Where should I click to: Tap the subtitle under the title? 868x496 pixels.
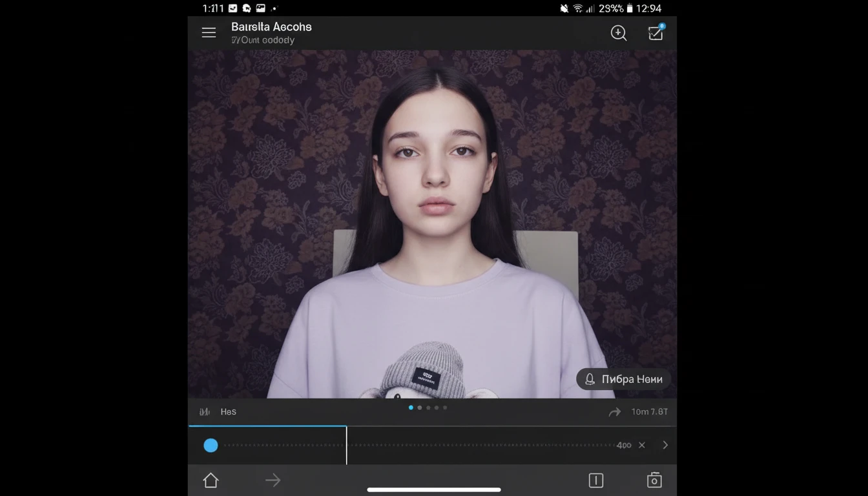(263, 40)
